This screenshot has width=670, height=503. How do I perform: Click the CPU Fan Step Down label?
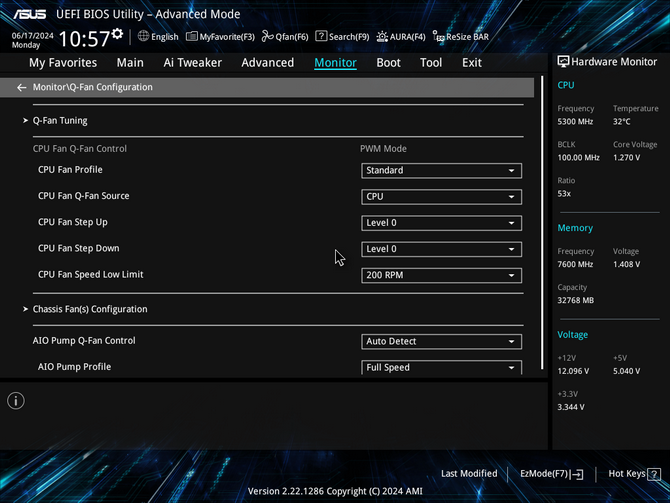coord(79,248)
